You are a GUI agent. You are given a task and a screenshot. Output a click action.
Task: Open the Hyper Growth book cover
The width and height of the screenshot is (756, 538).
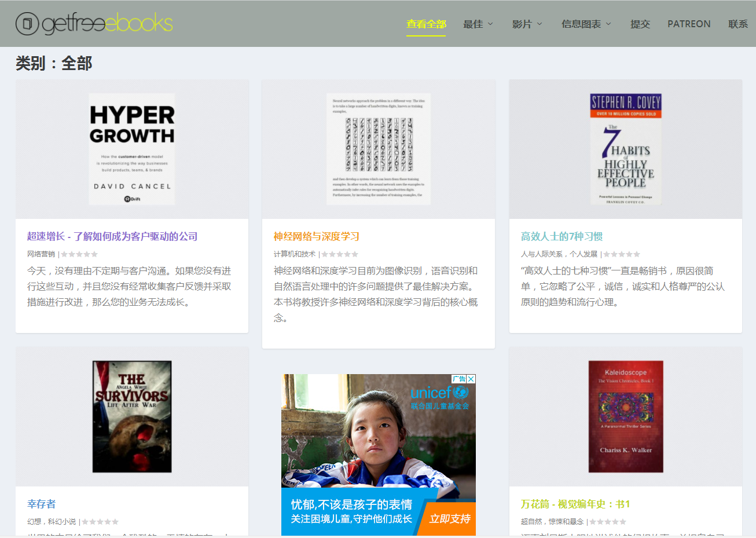(x=132, y=149)
